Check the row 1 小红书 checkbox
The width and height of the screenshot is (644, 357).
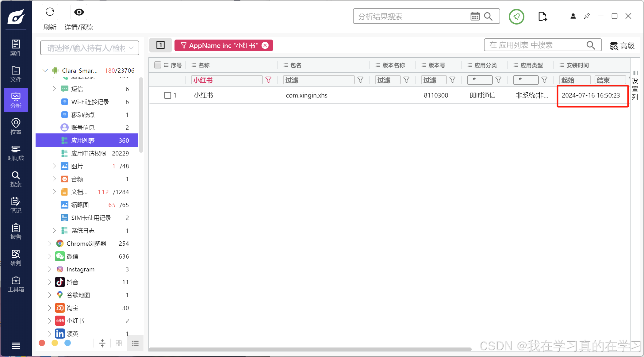(x=167, y=95)
